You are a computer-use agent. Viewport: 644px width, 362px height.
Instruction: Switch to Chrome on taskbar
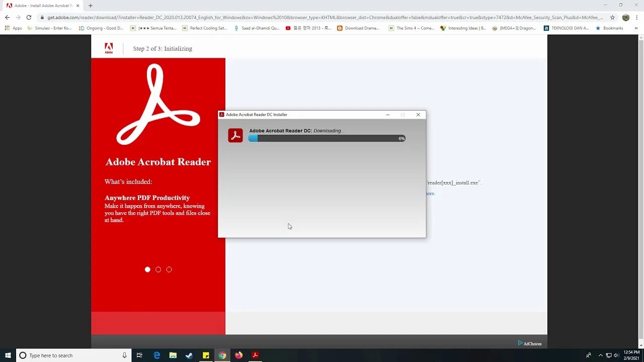222,355
